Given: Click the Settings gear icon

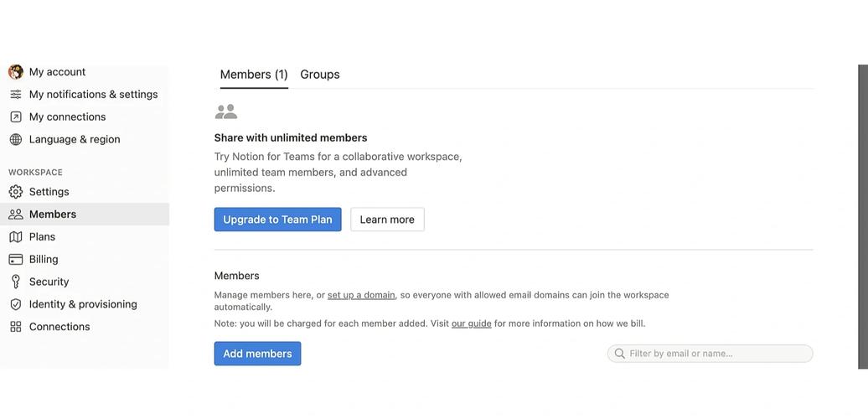Looking at the screenshot, I should pyautogui.click(x=15, y=192).
